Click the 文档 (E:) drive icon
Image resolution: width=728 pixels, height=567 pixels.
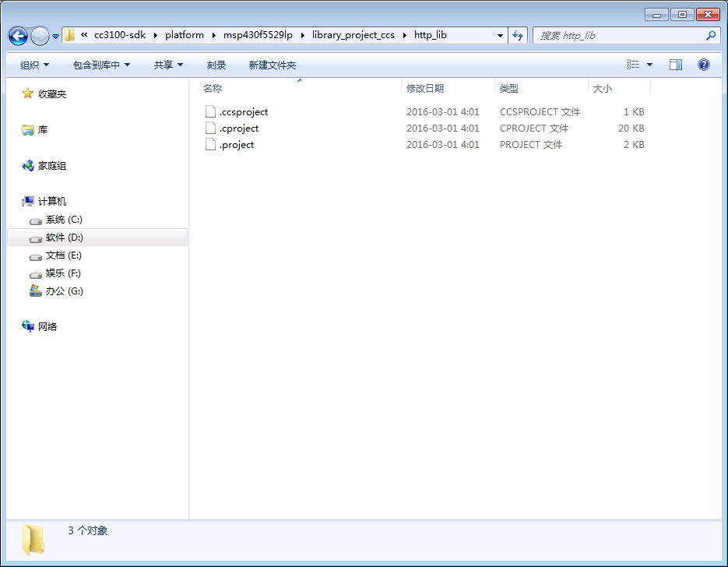pyautogui.click(x=36, y=257)
